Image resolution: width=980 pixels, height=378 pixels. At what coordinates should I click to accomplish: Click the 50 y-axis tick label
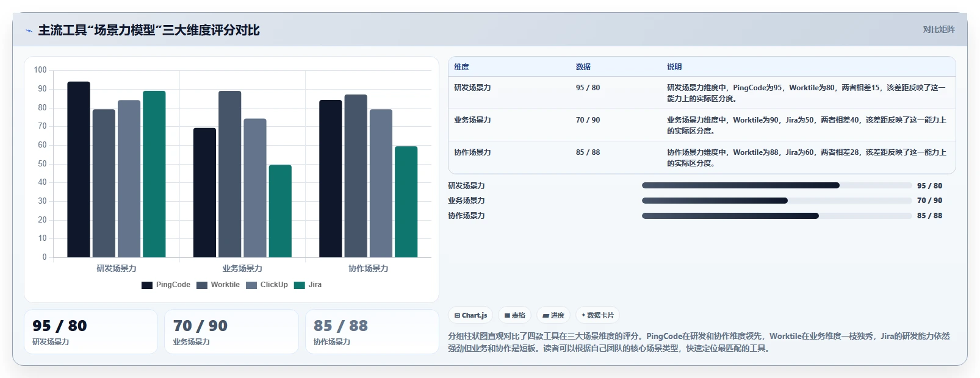[x=42, y=163]
